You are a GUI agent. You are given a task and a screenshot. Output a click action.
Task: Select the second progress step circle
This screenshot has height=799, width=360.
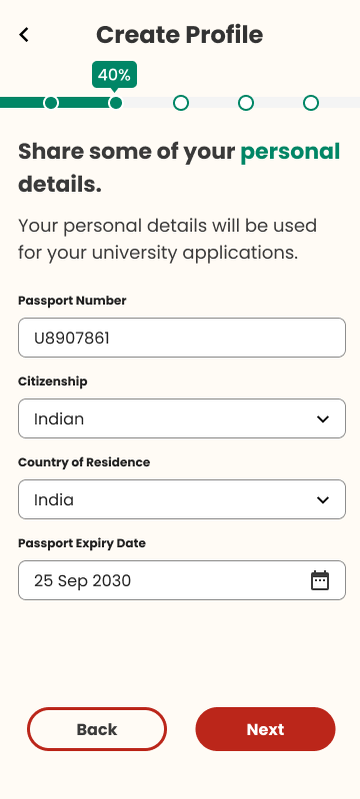point(116,103)
